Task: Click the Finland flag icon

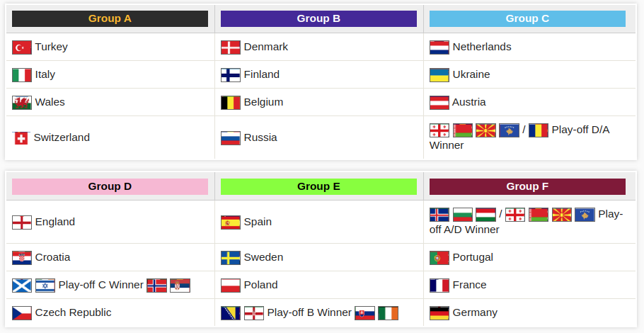Action: click(231, 75)
